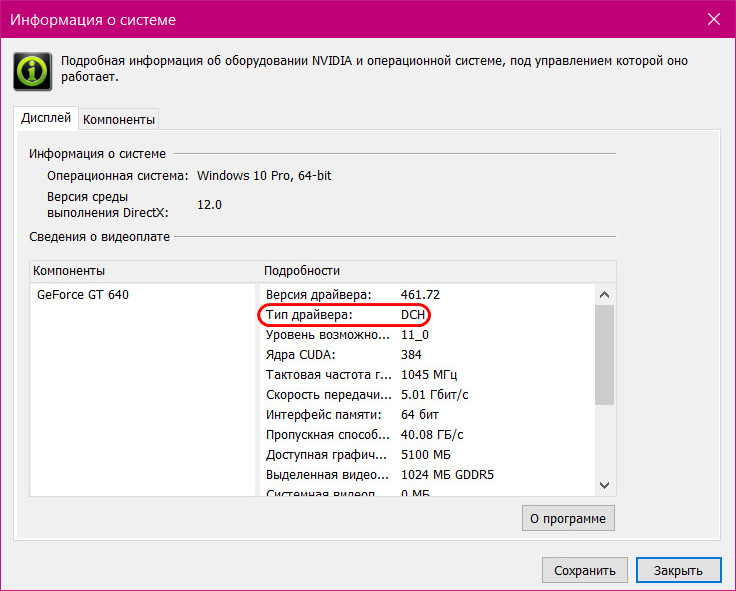Click the Сохранить button
This screenshot has width=736, height=591.
pos(584,570)
